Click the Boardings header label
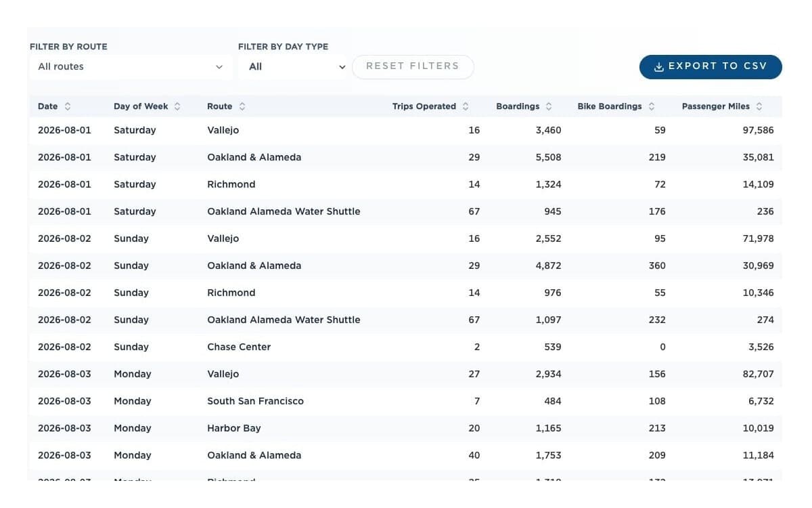The width and height of the screenshot is (812, 508). (x=518, y=106)
